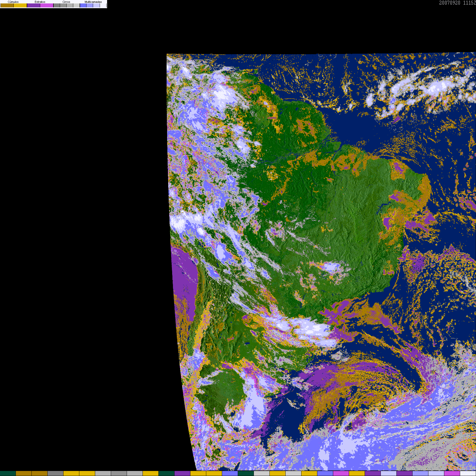Click the Cúmulos legend label
The width and height of the screenshot is (476, 476).
(x=13, y=2)
